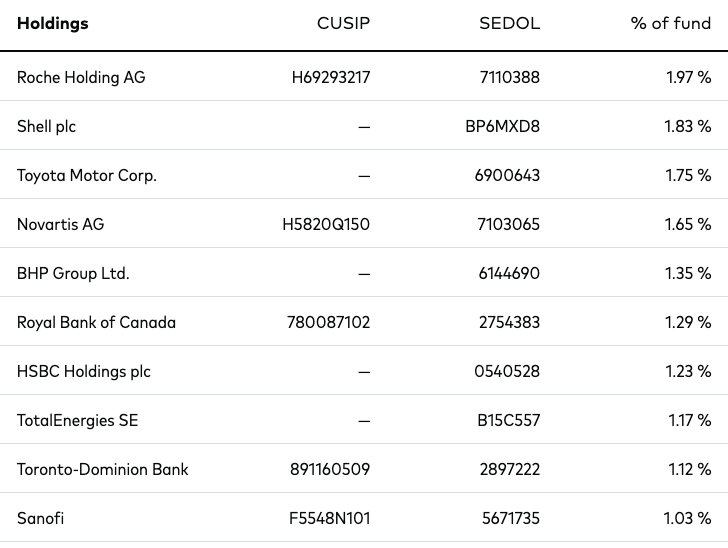
Task: Click the % of fund column header
Action: (x=670, y=23)
